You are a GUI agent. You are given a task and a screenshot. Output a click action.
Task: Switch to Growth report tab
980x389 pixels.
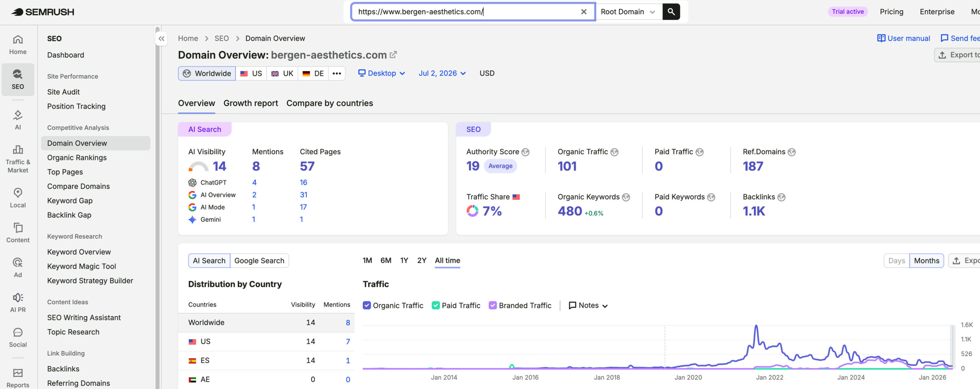tap(251, 103)
